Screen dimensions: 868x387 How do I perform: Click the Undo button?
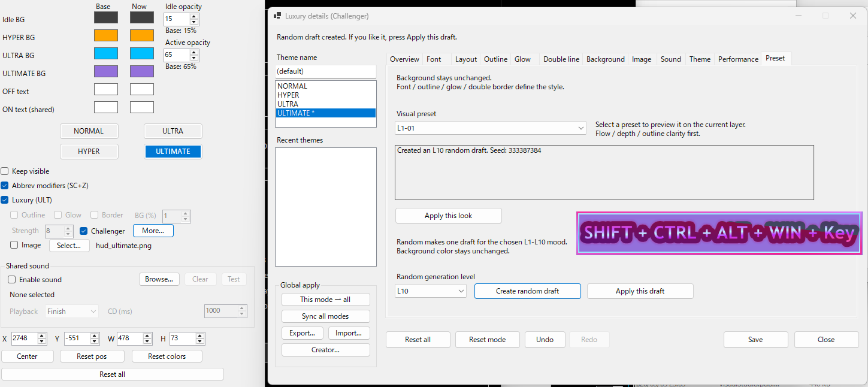[545, 340]
